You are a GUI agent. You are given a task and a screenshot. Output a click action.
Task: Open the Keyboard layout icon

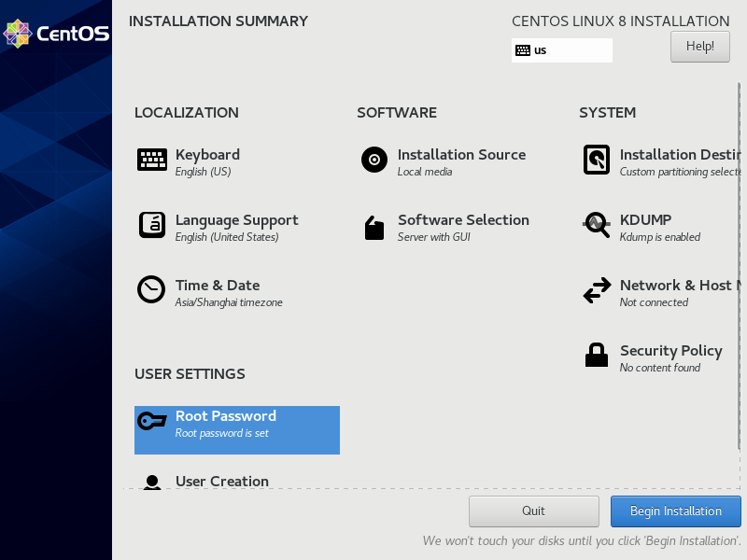coord(152,160)
